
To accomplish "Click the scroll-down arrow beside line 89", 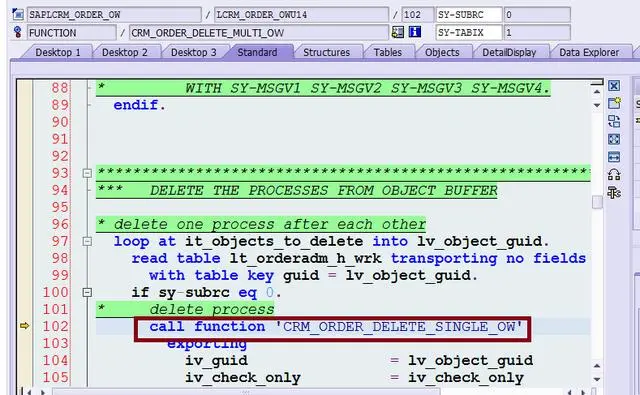I will tap(597, 105).
